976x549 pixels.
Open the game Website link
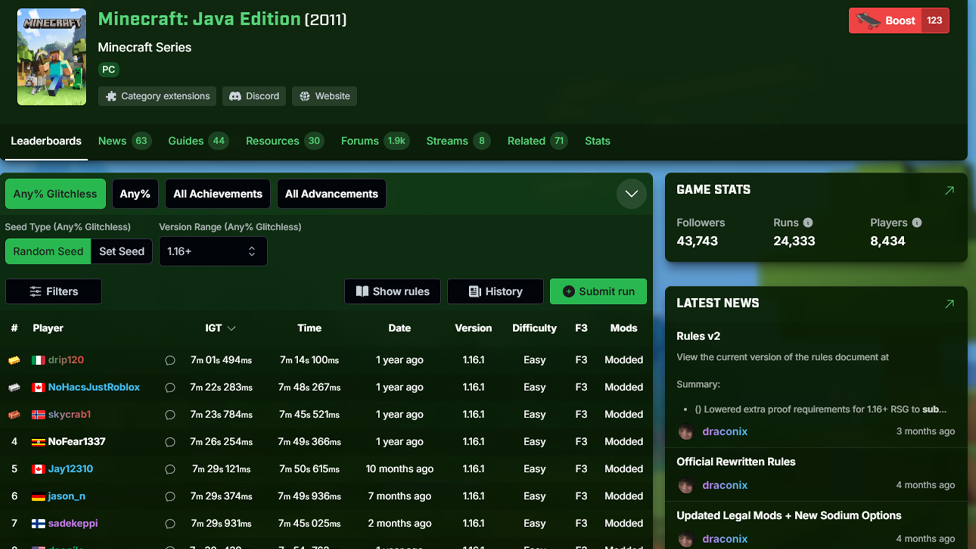pyautogui.click(x=324, y=96)
